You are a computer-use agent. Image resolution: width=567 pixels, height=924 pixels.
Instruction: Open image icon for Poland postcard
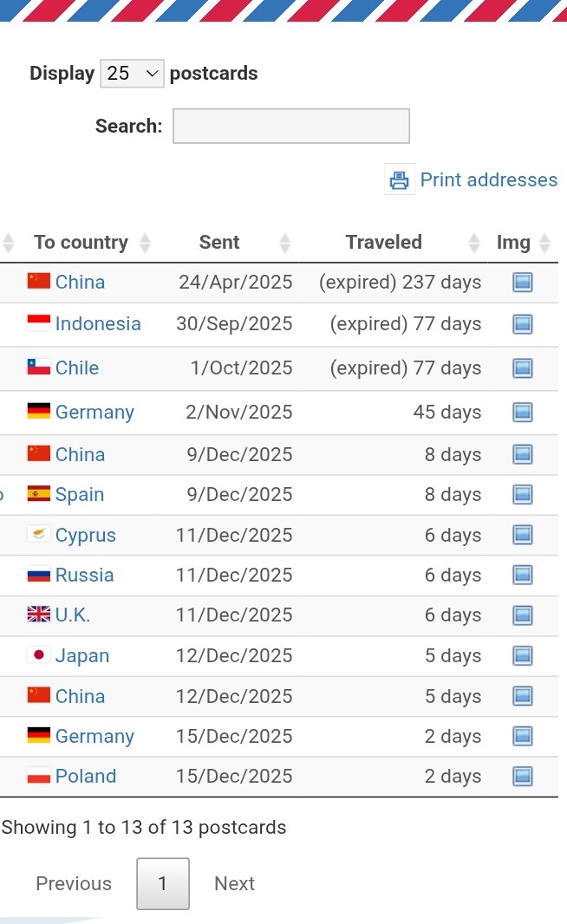click(x=522, y=777)
